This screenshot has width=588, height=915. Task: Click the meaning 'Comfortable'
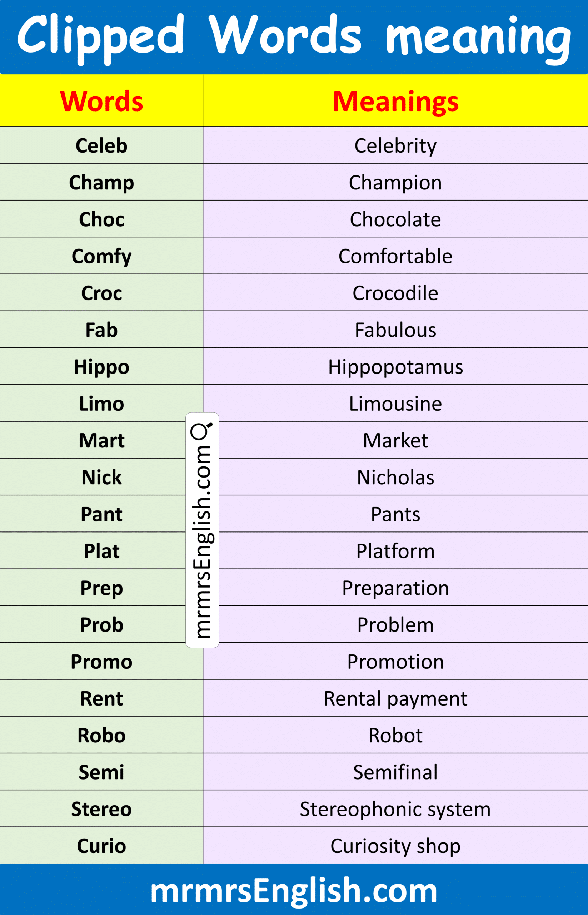pyautogui.click(x=395, y=256)
